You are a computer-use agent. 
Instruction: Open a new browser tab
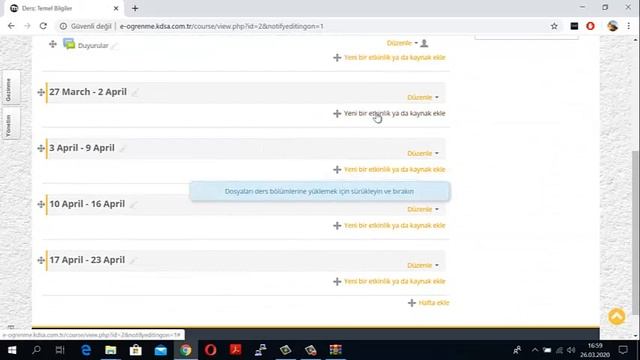point(135,8)
